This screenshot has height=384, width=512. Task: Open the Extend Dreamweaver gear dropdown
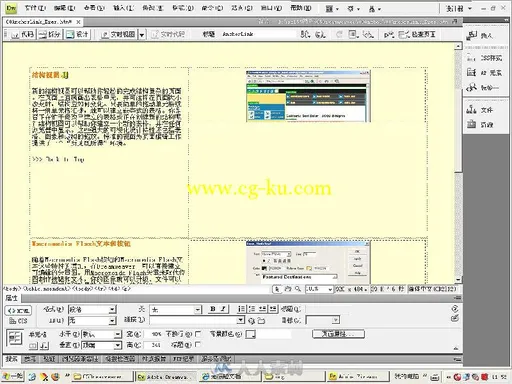[353, 9]
